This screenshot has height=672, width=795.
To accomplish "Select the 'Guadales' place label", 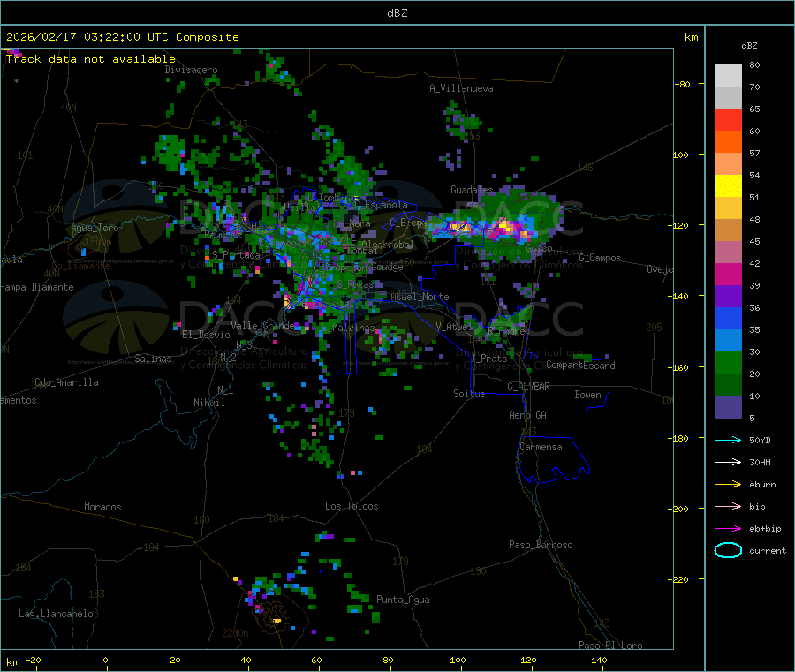I will pyautogui.click(x=472, y=190).
